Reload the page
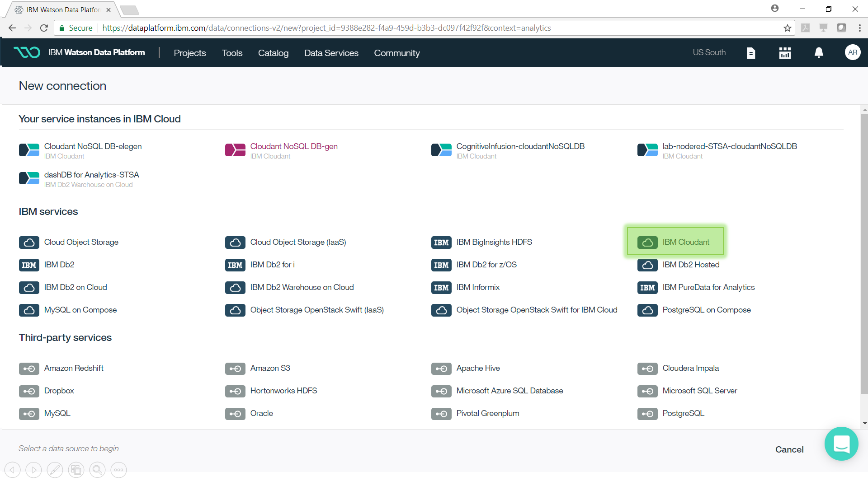The width and height of the screenshot is (868, 481). coord(44,28)
